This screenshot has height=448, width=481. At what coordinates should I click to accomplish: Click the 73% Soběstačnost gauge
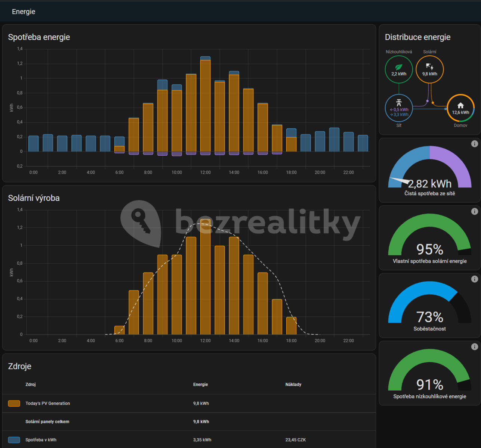coord(430,305)
